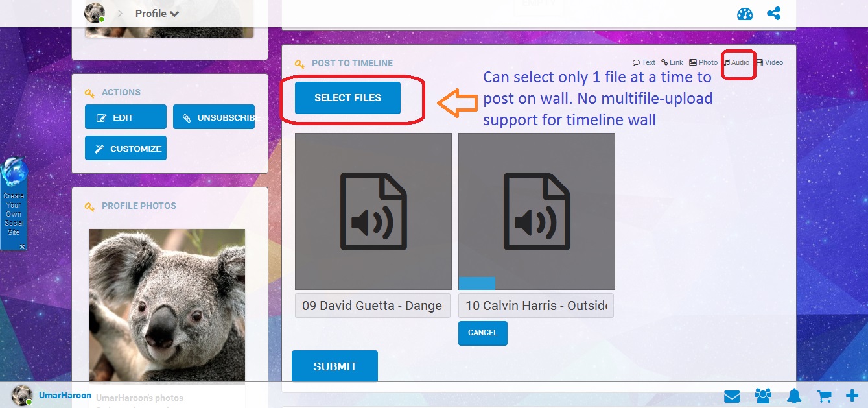Click the Profile Photos panel heading
This screenshot has width=868, height=408.
tap(139, 206)
